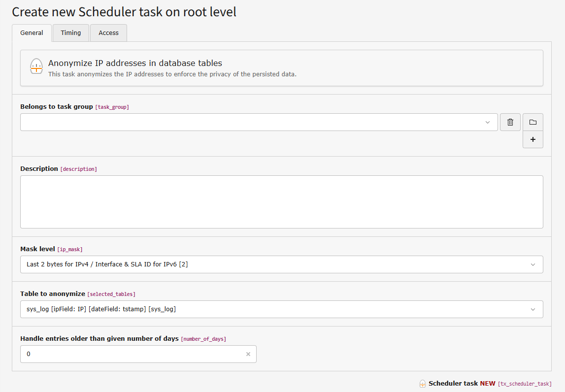Select the General tab

click(32, 33)
